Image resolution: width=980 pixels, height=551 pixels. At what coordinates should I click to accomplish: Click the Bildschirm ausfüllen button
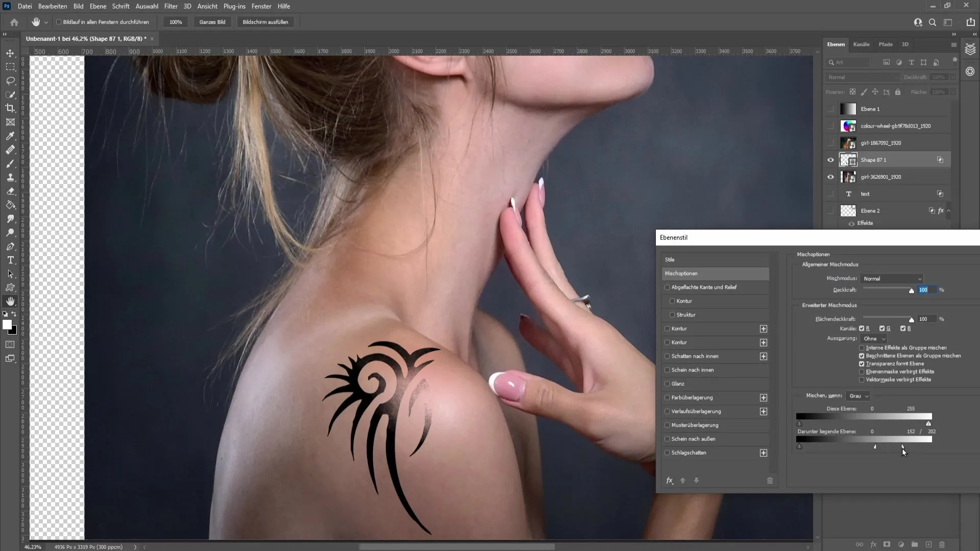[x=265, y=22]
